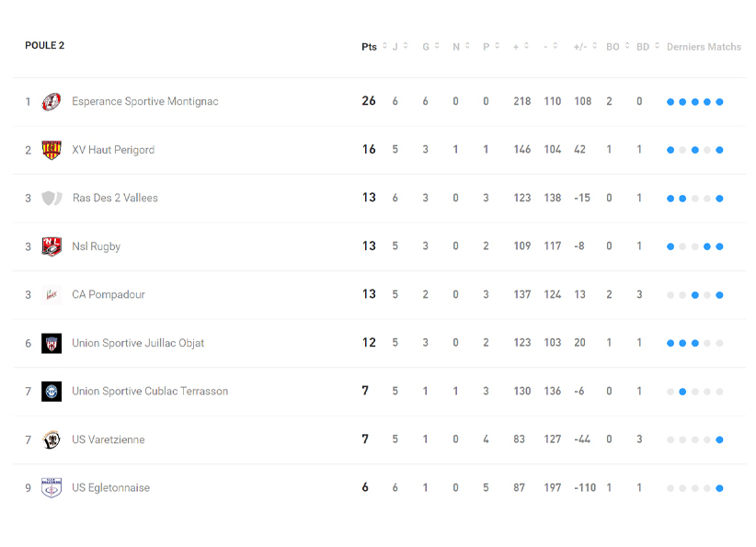Sort the table by the J column
This screenshot has height=547, width=756.
point(407,46)
